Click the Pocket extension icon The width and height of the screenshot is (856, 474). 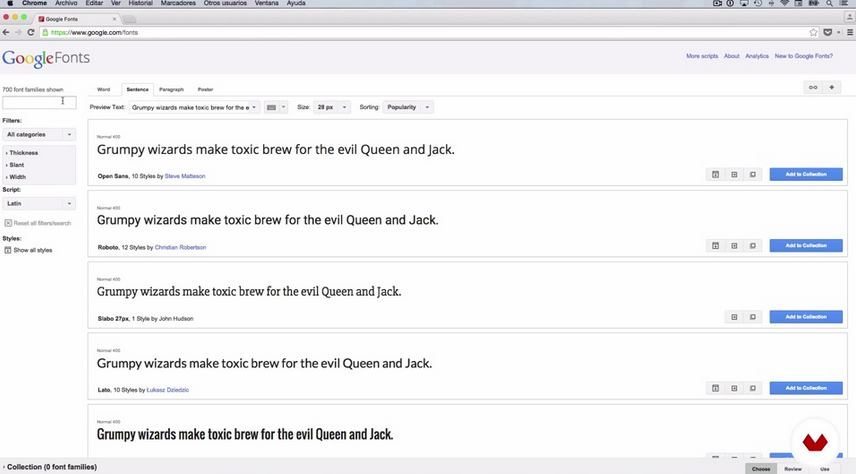pyautogui.click(x=828, y=33)
